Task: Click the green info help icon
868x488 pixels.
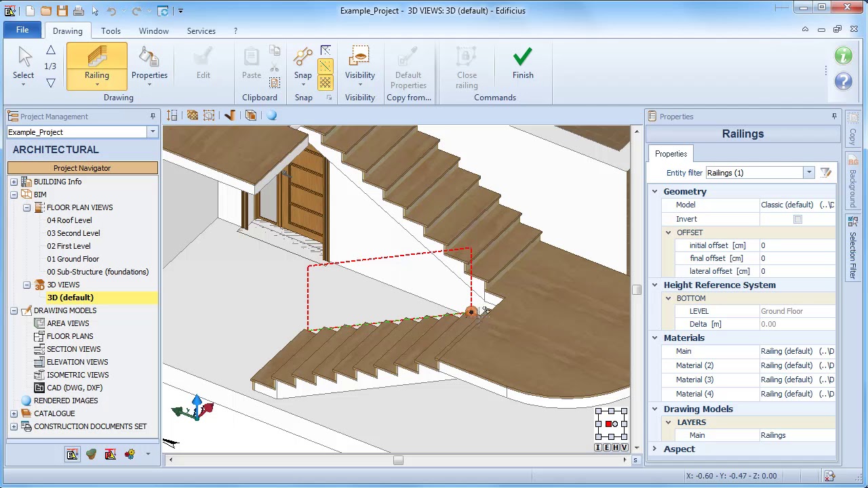Action: 844,56
